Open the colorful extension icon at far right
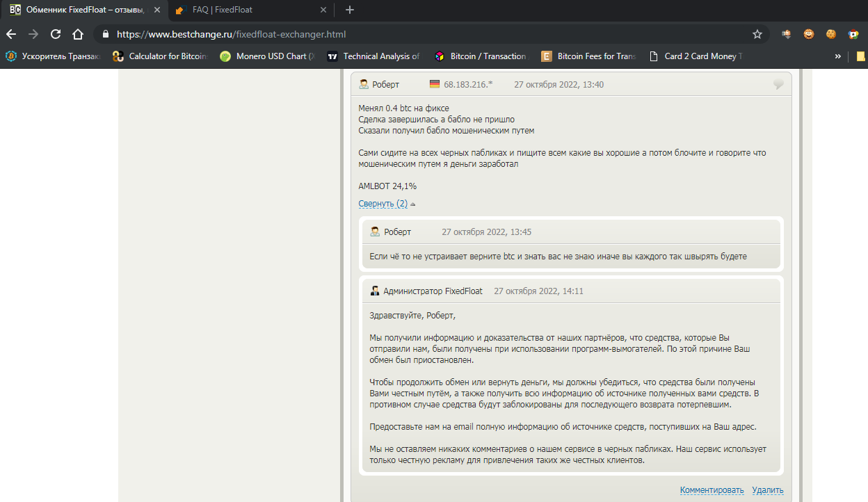868x502 pixels. pos(853,34)
